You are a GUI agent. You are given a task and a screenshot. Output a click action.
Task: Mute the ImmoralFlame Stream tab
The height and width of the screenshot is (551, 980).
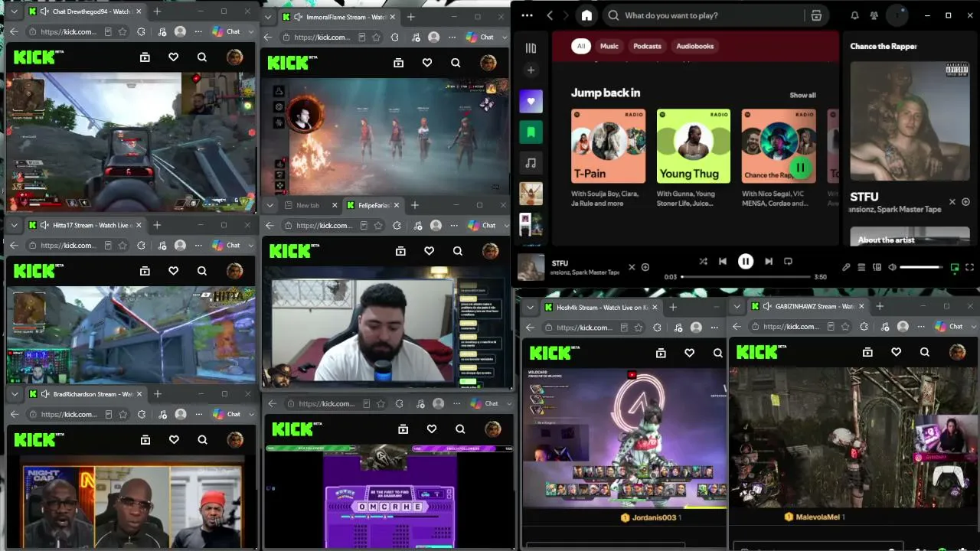[299, 17]
